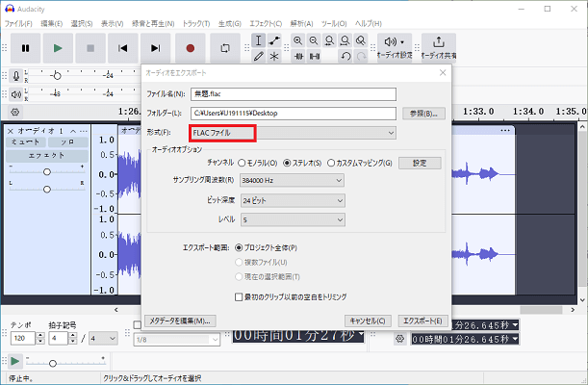Image resolution: width=588 pixels, height=385 pixels.
Task: Click the Redo arrow icon
Action: pyautogui.click(x=362, y=56)
